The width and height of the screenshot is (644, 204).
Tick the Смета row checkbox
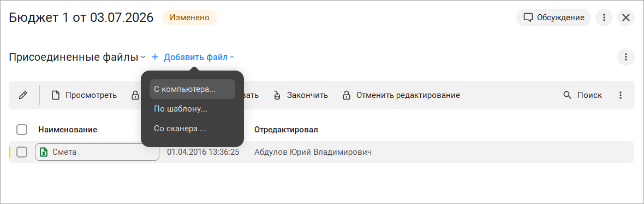pos(22,152)
